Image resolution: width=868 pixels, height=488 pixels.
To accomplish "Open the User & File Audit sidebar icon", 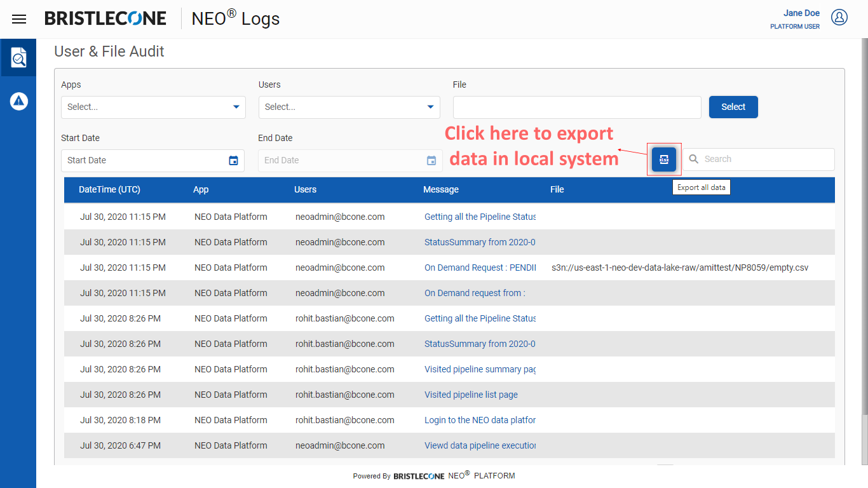I will pyautogui.click(x=18, y=57).
